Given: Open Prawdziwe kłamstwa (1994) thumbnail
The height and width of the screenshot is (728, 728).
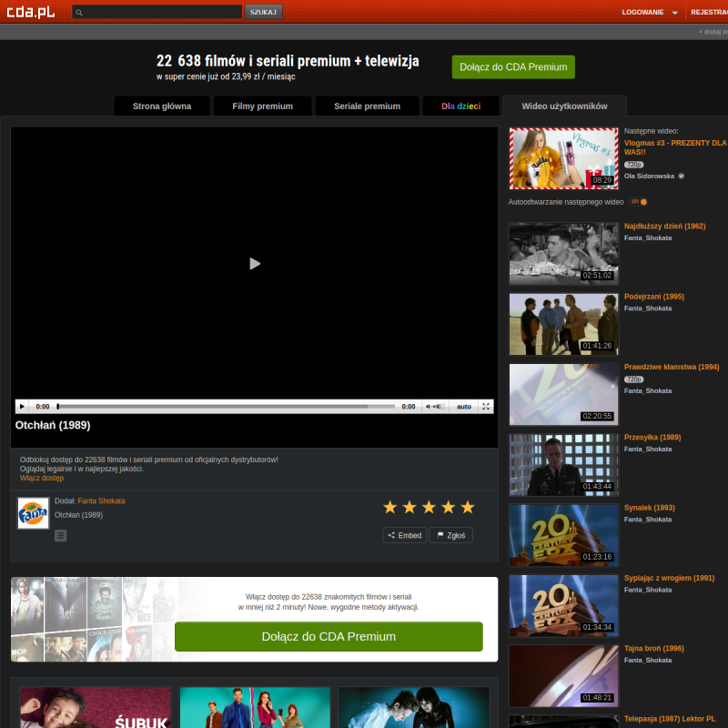Looking at the screenshot, I should click(x=563, y=394).
